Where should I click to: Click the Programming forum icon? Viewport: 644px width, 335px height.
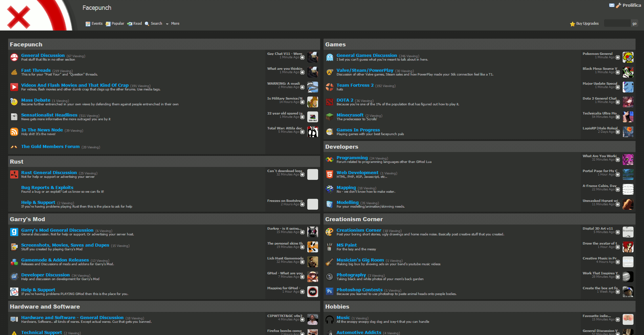point(330,160)
